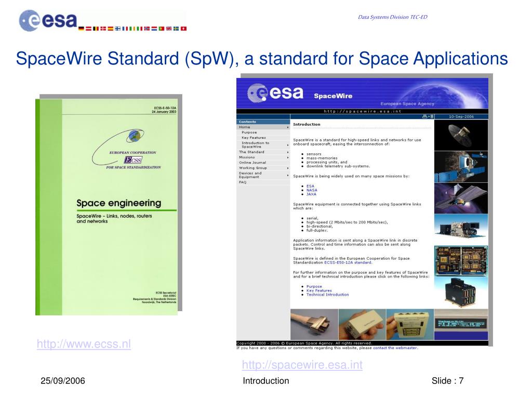Follow the NASA link in the missions list
This screenshot has width=532, height=399.
[312, 190]
